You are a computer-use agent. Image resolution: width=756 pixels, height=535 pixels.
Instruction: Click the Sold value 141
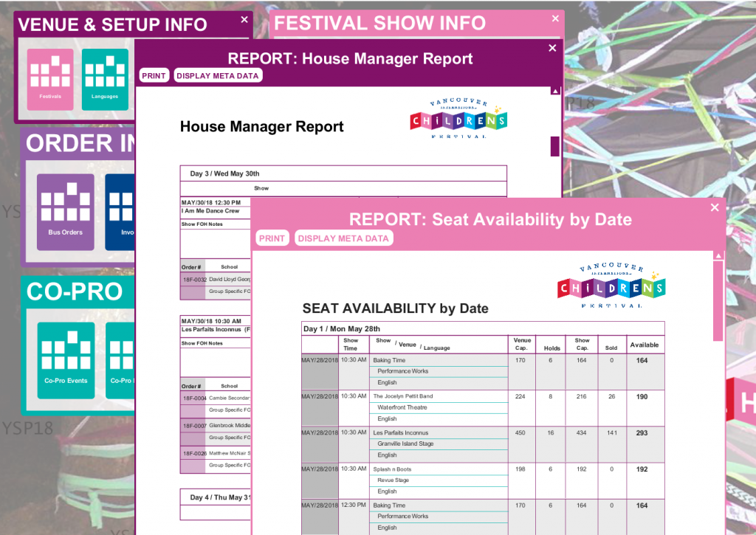coord(612,433)
